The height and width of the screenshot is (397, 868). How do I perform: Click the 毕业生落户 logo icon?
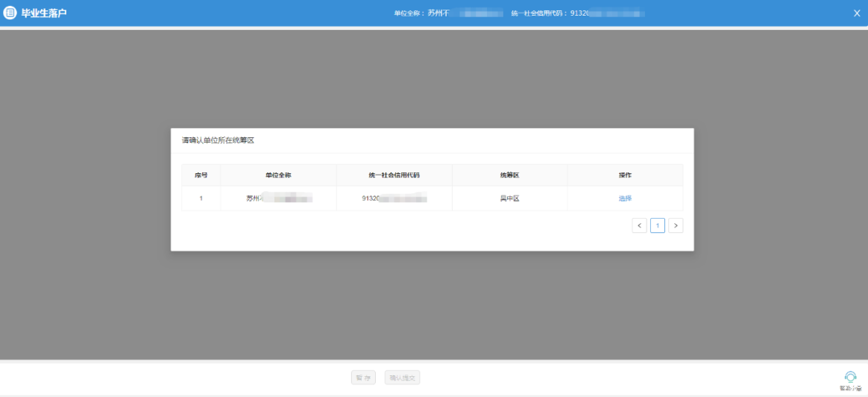pos(10,13)
